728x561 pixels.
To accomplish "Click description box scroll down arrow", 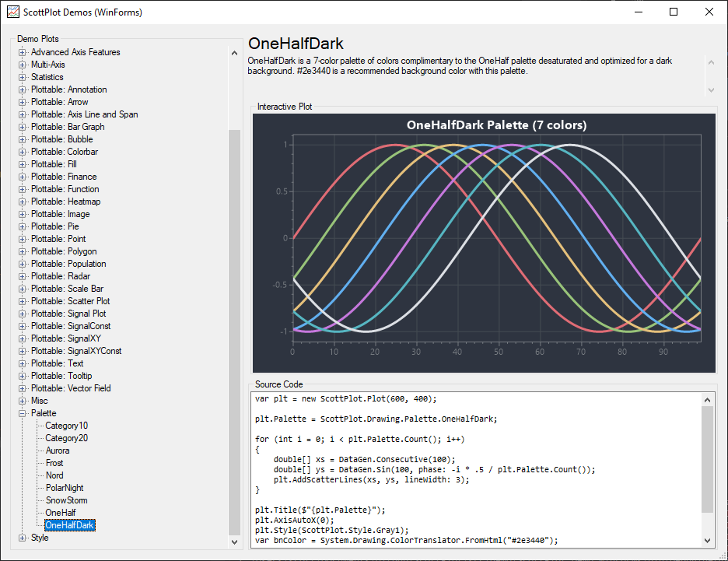I will coord(711,90).
